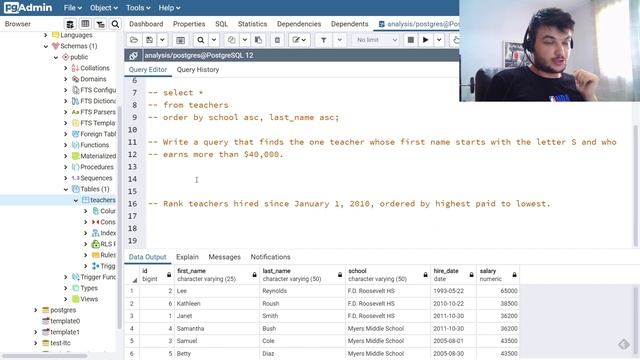This screenshot has width=640, height=360.
Task: Click the salary column header
Action: coord(498,275)
